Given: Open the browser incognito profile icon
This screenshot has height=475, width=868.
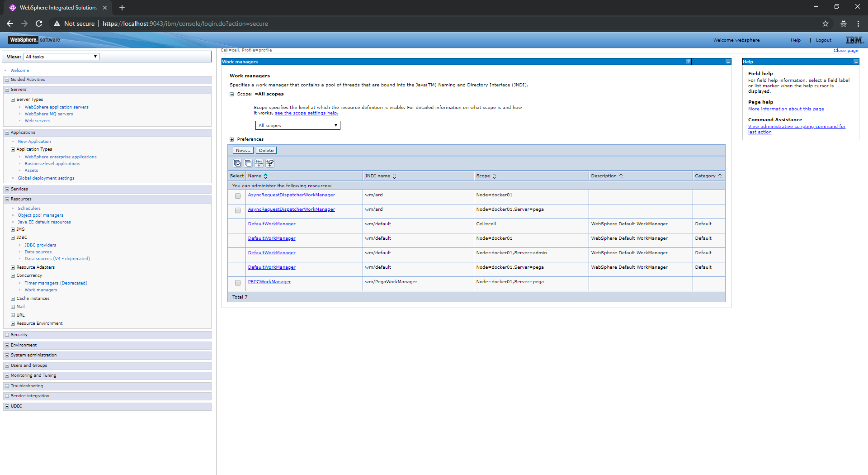Looking at the screenshot, I should click(x=844, y=24).
